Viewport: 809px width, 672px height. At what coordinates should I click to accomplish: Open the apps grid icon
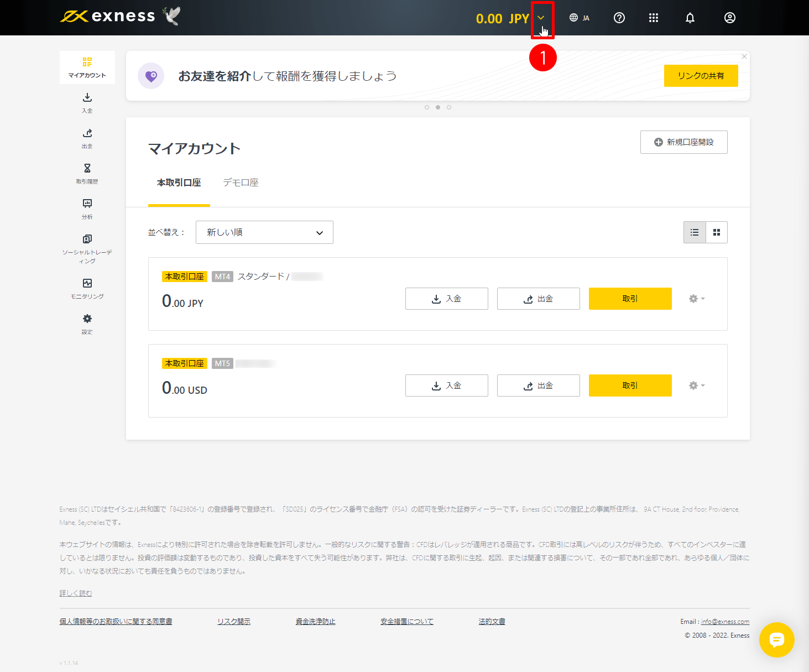coord(654,18)
